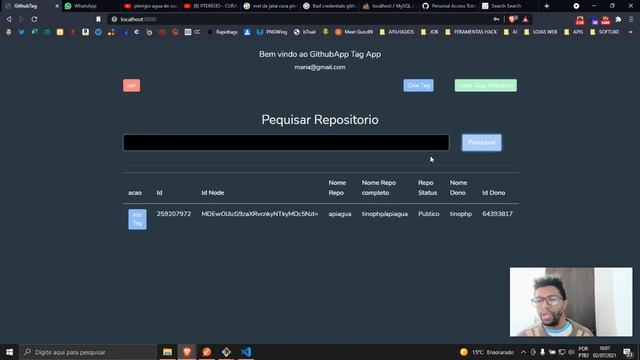Viewport: 640px width, 360px height.
Task: Open the AI bookmark folder
Action: [511, 32]
